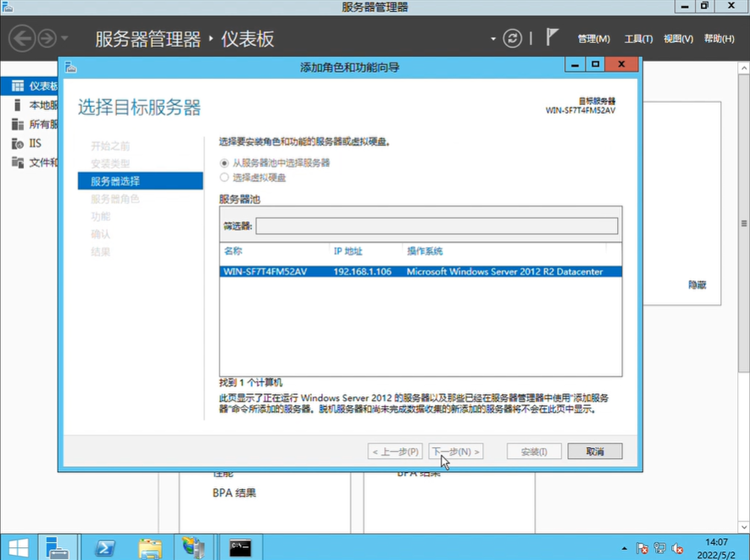Screen dimensions: 750x560
Task: Click the scrollbar down arrow in Server Manager
Action: point(744,527)
